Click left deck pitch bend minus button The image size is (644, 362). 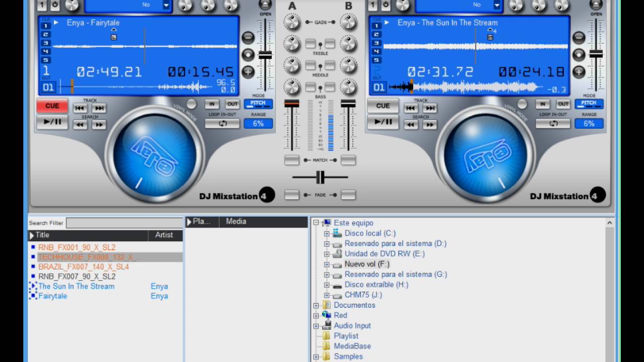tap(248, 37)
